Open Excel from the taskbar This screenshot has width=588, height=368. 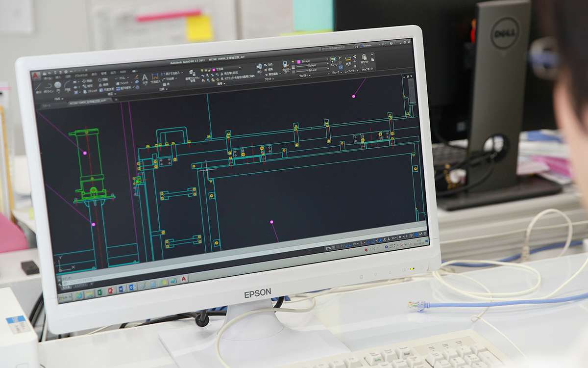pos(100,291)
